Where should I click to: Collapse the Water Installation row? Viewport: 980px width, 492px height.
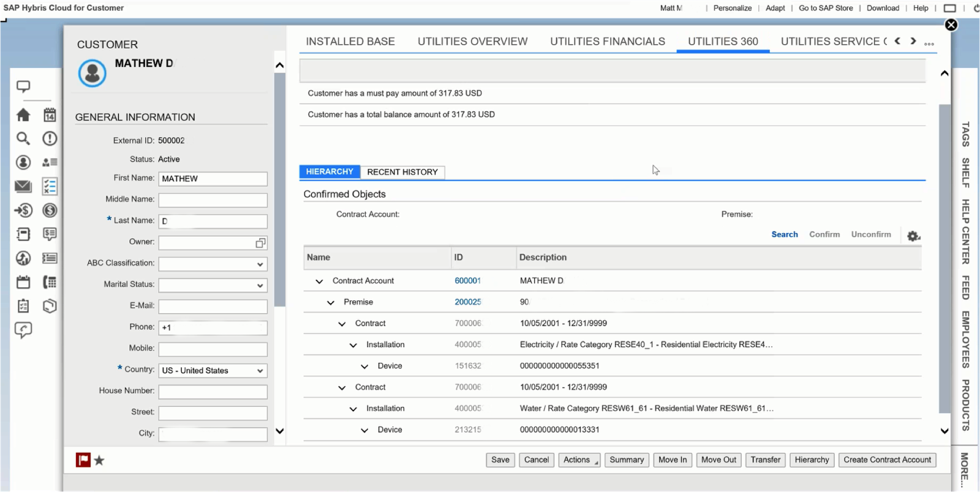click(x=353, y=409)
